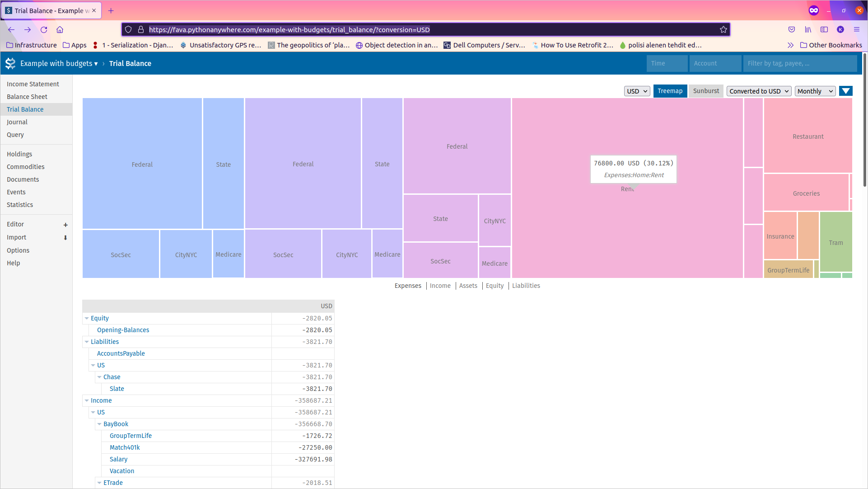Switch chart to the Liabilities tab
This screenshot has width=868, height=489.
[x=526, y=286]
